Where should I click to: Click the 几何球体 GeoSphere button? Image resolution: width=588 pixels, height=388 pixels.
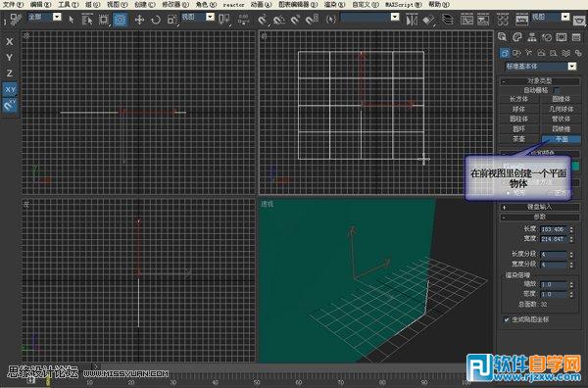tap(561, 109)
